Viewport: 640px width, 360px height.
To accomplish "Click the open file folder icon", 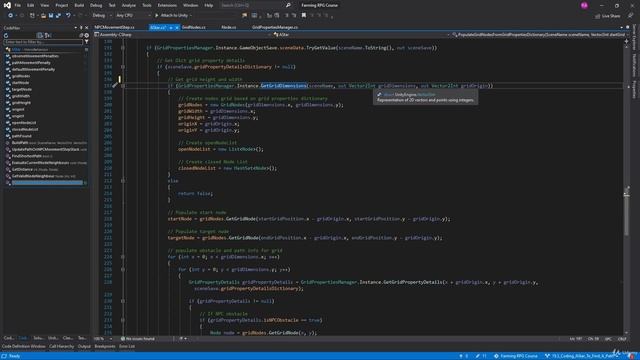I will coord(43,16).
